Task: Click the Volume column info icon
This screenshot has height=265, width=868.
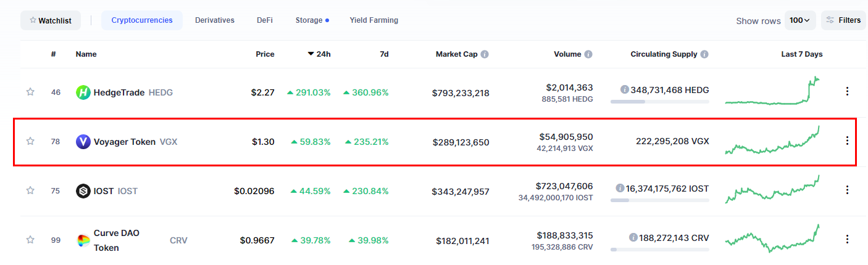Action: pos(588,54)
